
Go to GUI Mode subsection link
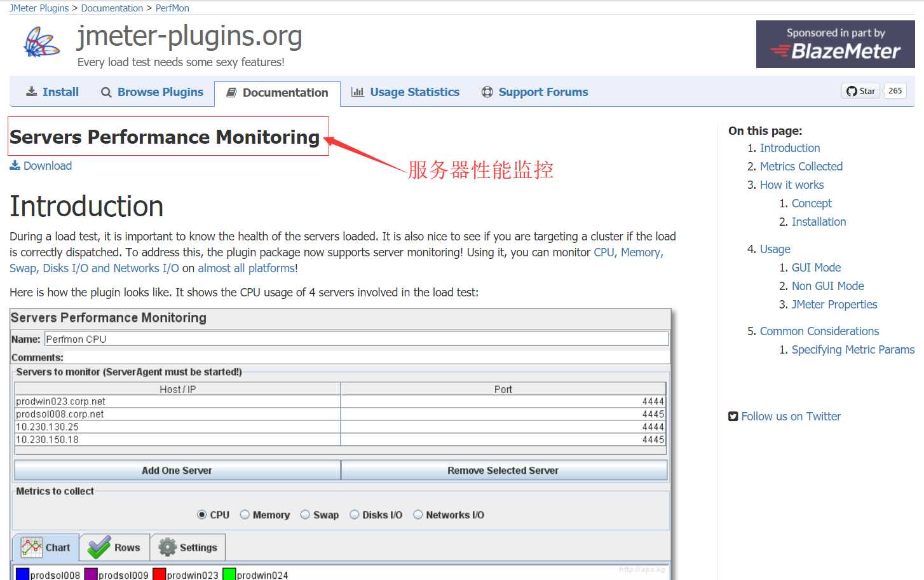(x=817, y=268)
